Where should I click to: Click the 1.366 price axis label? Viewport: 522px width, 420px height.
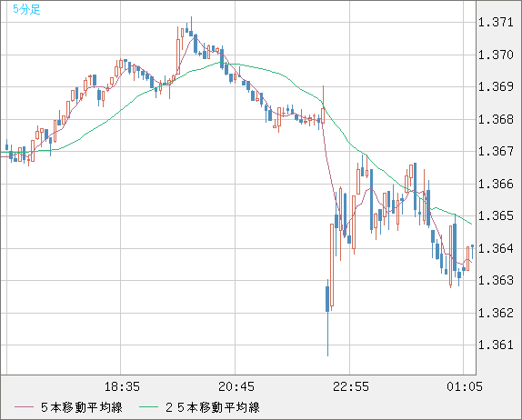coord(496,184)
